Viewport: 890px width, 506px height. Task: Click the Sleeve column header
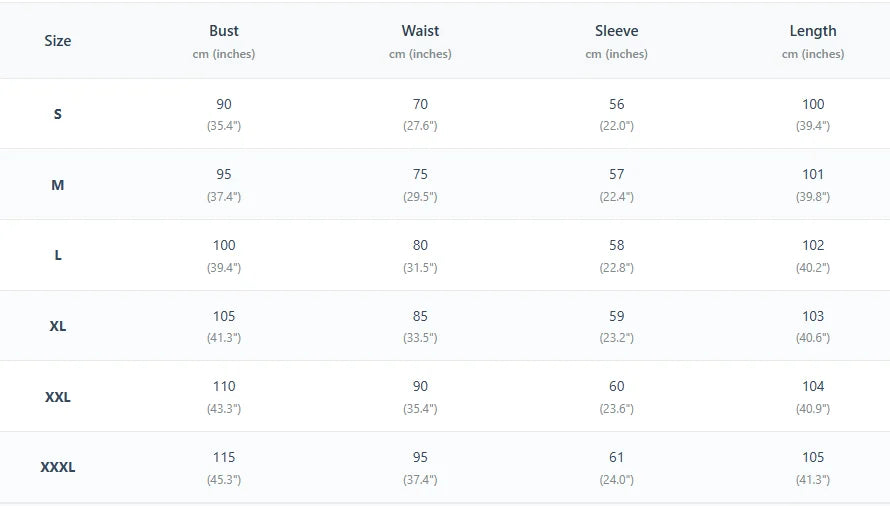point(616,31)
